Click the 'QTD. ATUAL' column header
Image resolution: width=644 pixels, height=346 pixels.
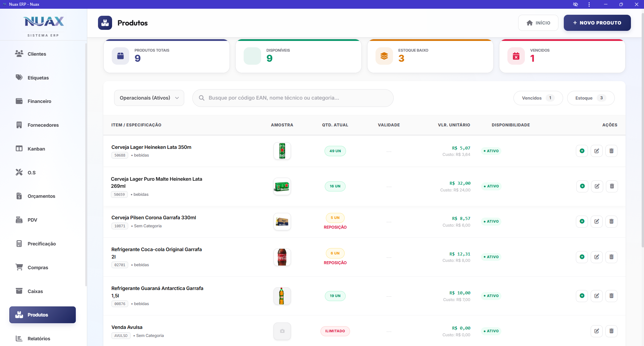[x=335, y=125]
